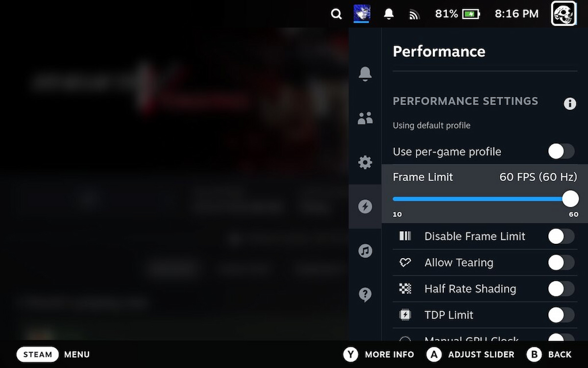This screenshot has height=368, width=588.
Task: Switch on the TDP Limit toggle
Action: [561, 315]
